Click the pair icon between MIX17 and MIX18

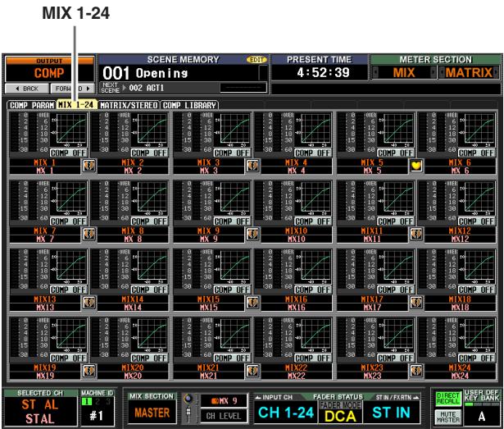coord(416,303)
